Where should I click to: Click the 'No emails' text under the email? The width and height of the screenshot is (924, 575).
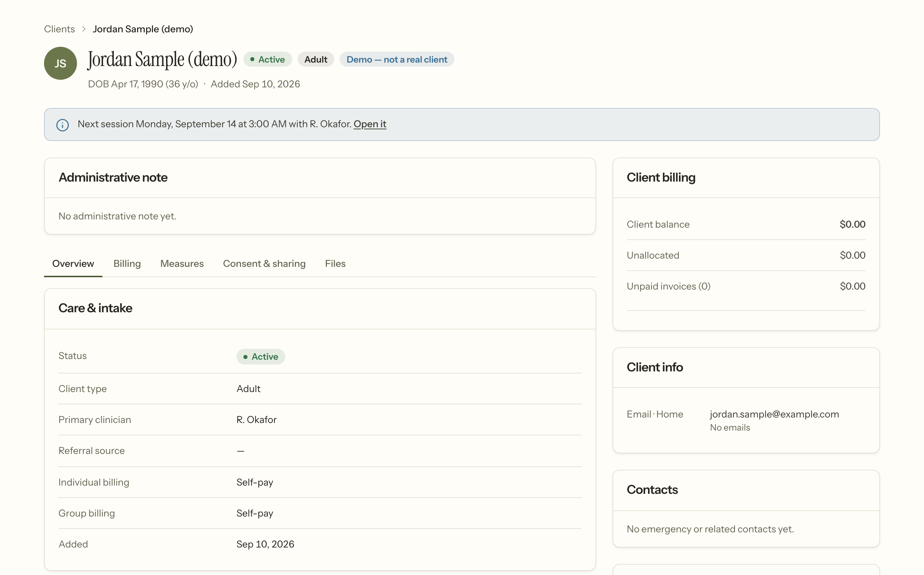point(730,427)
